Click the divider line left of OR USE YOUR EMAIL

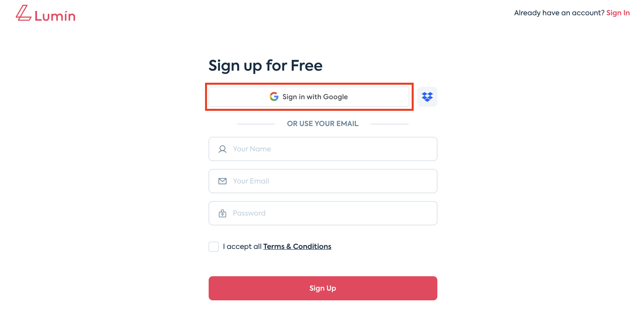point(256,124)
